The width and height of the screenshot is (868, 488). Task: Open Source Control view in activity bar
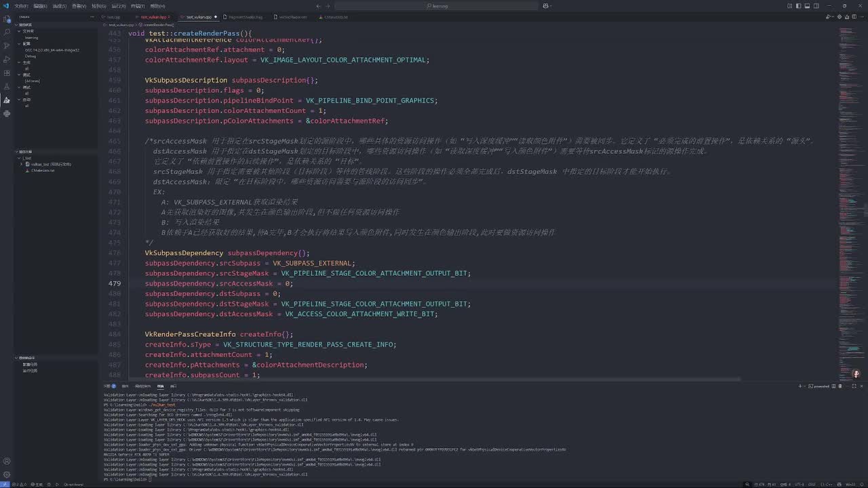click(x=7, y=45)
